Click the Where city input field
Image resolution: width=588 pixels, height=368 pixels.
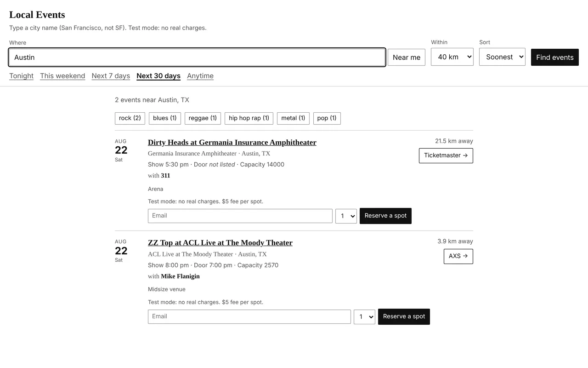pos(197,57)
